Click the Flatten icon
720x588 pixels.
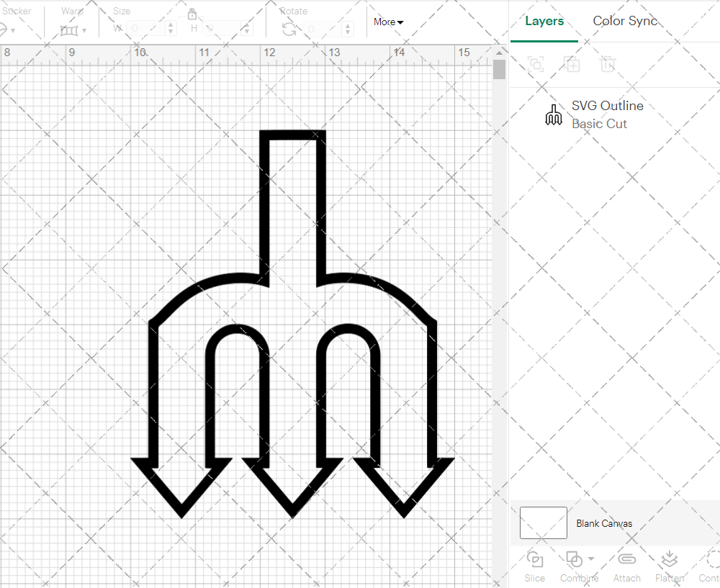point(669,559)
